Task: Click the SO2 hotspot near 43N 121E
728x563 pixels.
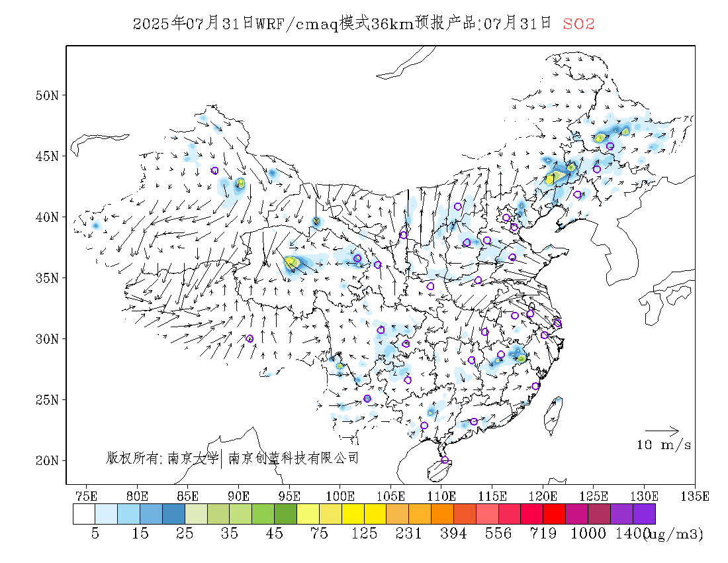Action: pos(554,177)
